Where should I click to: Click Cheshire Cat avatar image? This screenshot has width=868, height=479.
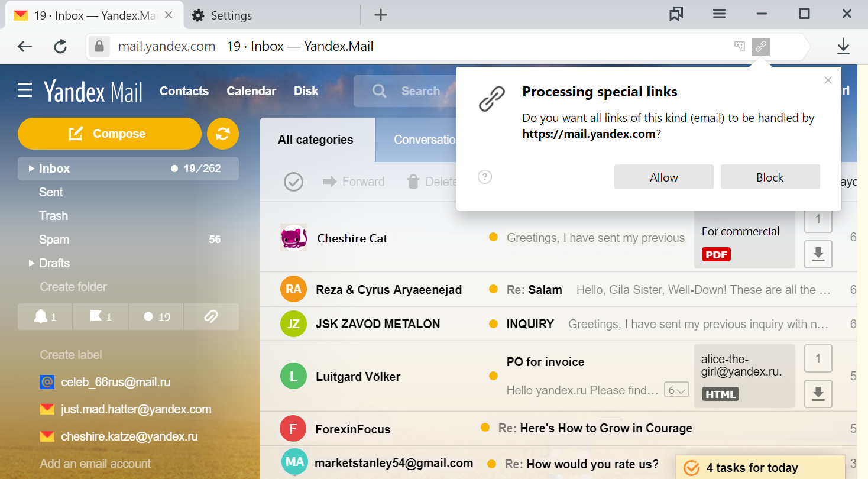coord(293,238)
